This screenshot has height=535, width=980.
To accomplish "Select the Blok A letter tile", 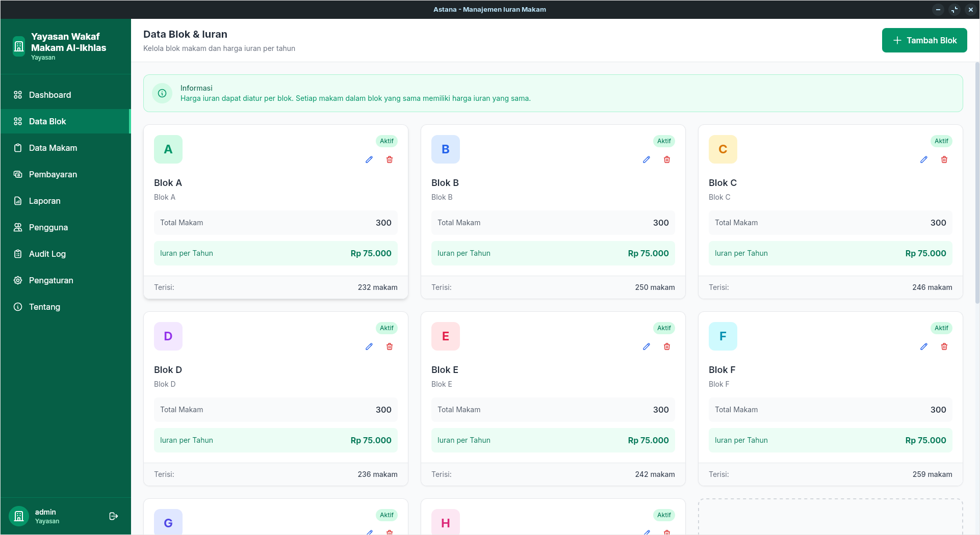I will pos(168,149).
